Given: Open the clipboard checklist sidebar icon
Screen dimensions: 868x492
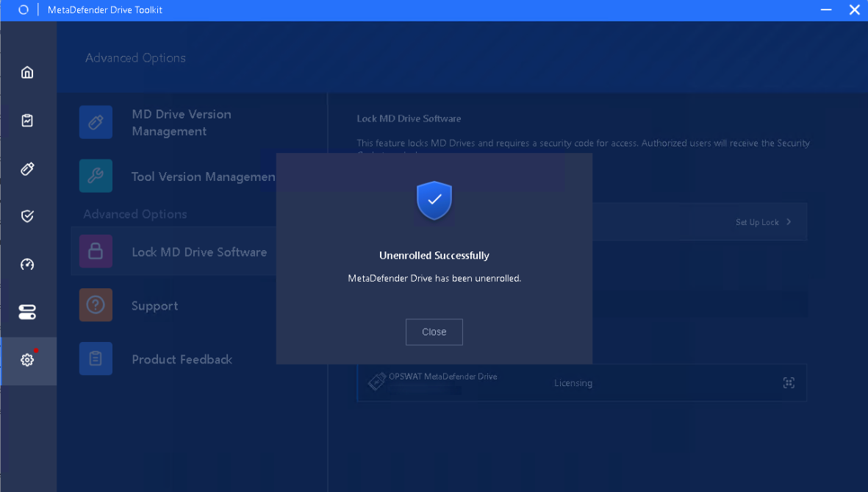Looking at the screenshot, I should (x=27, y=120).
